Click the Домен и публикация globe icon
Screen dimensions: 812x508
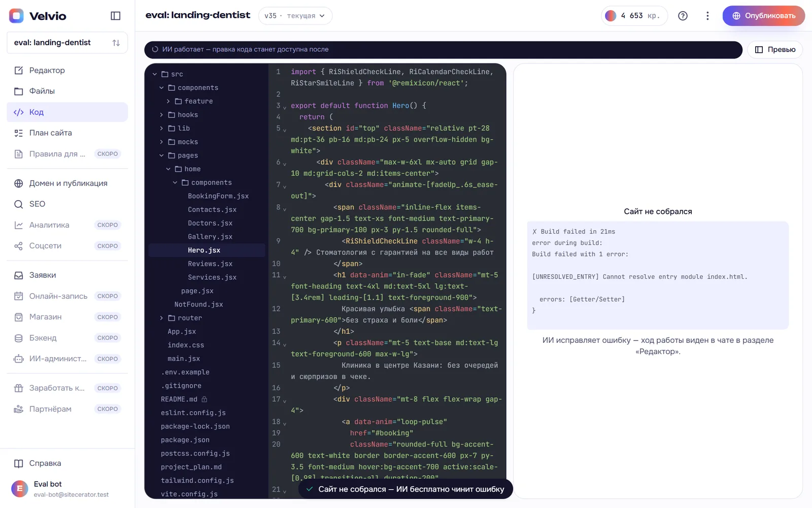(x=19, y=183)
